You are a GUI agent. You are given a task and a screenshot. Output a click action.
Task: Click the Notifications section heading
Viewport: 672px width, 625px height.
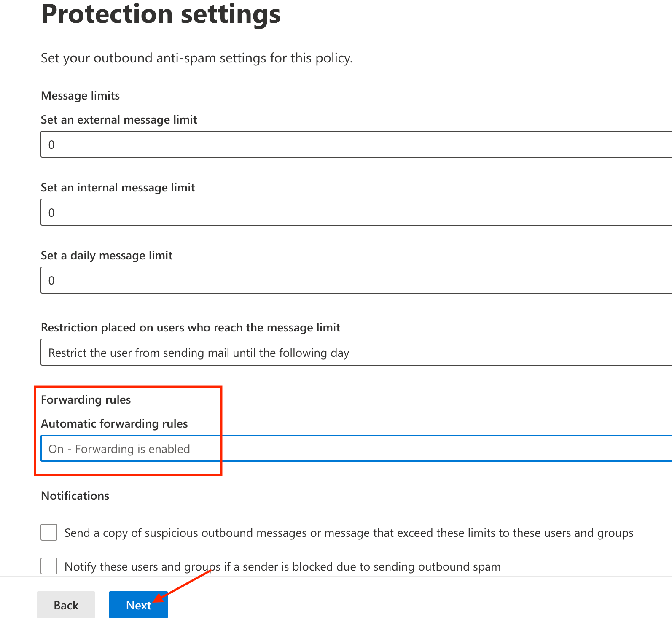[x=75, y=496]
